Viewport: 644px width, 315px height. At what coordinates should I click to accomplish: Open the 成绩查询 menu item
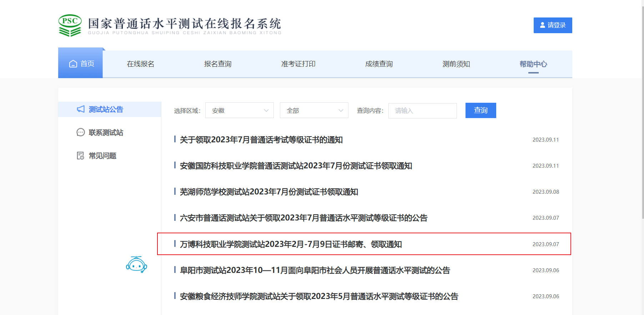(x=379, y=64)
